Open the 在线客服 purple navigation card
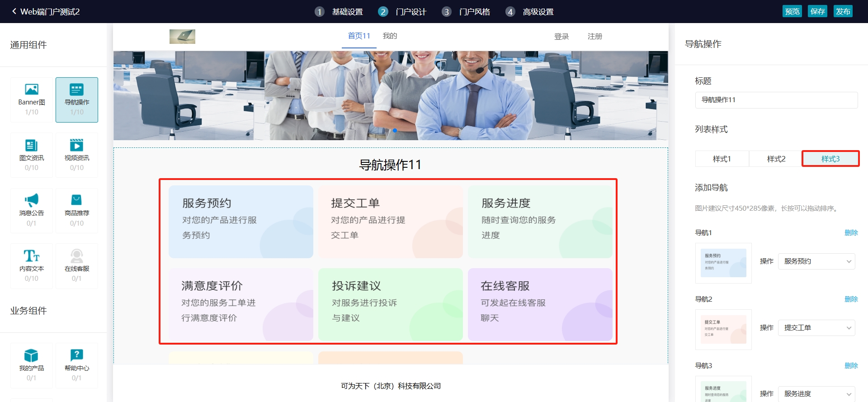 540,304
